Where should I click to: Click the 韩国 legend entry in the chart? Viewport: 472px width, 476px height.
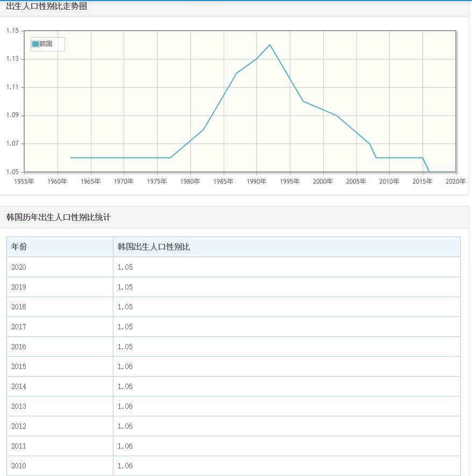(46, 44)
